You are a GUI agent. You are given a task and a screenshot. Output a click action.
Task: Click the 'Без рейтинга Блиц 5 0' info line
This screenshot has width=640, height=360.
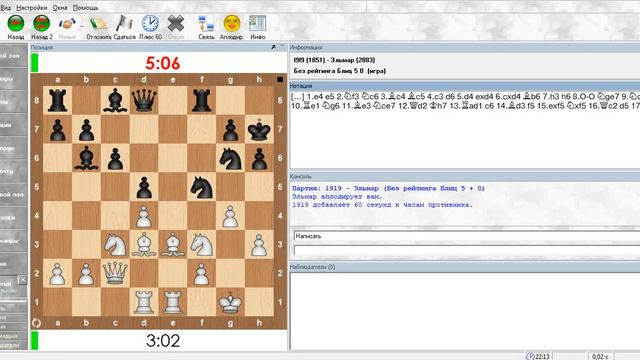(340, 71)
